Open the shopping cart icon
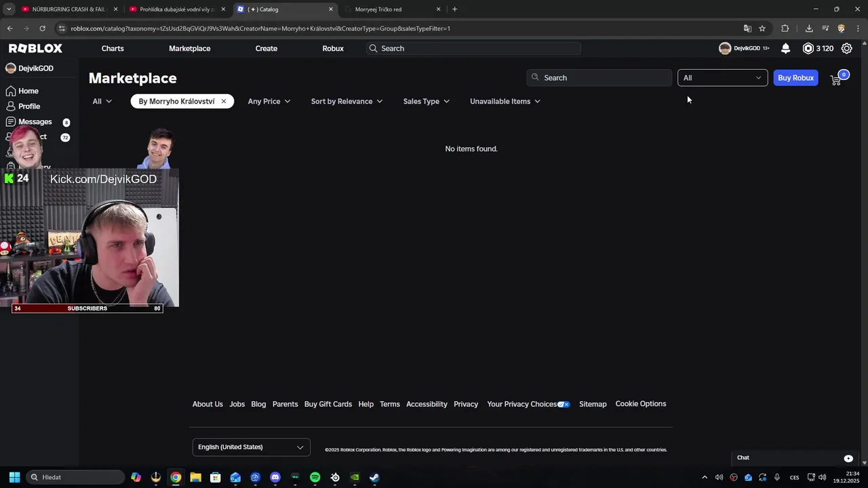Image resolution: width=868 pixels, height=488 pixels. tap(836, 79)
